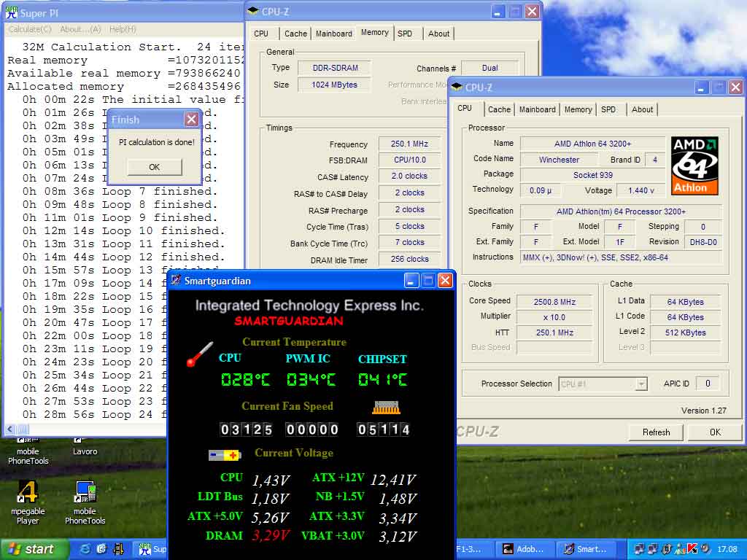Switch to Super PI taskbar button

click(x=150, y=550)
